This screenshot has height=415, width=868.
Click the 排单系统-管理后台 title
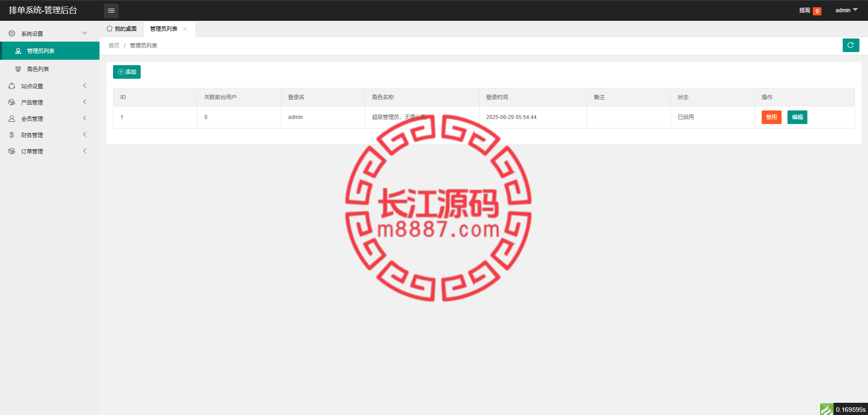coord(43,10)
